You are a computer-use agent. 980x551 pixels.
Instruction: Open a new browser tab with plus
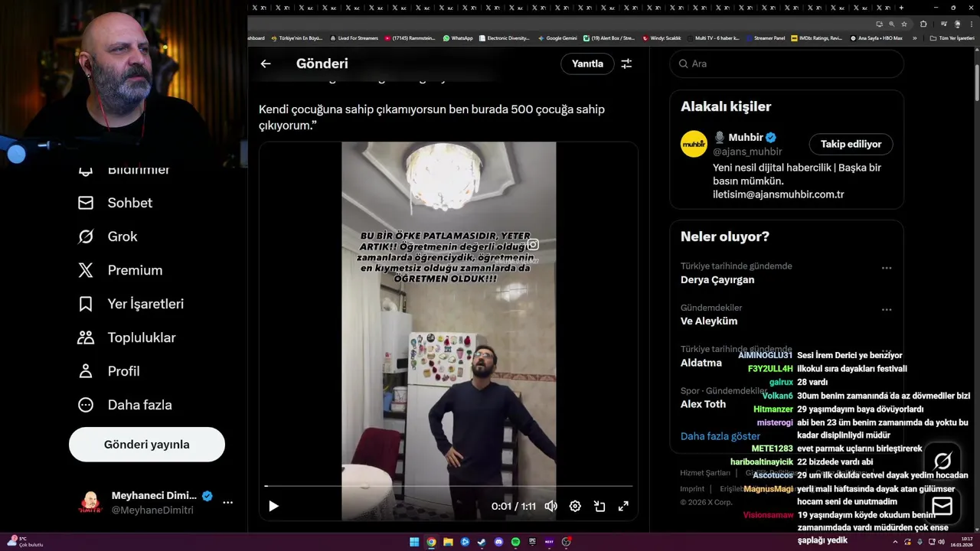point(901,8)
